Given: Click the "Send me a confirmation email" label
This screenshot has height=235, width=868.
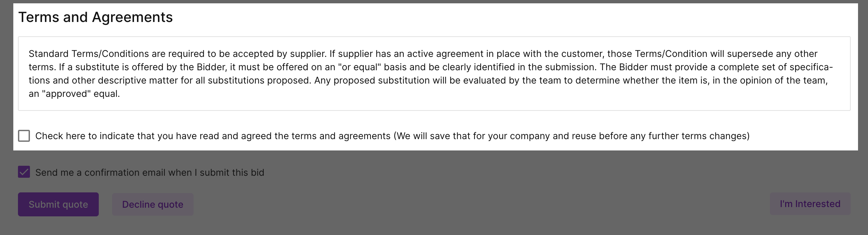Looking at the screenshot, I should click(150, 173).
